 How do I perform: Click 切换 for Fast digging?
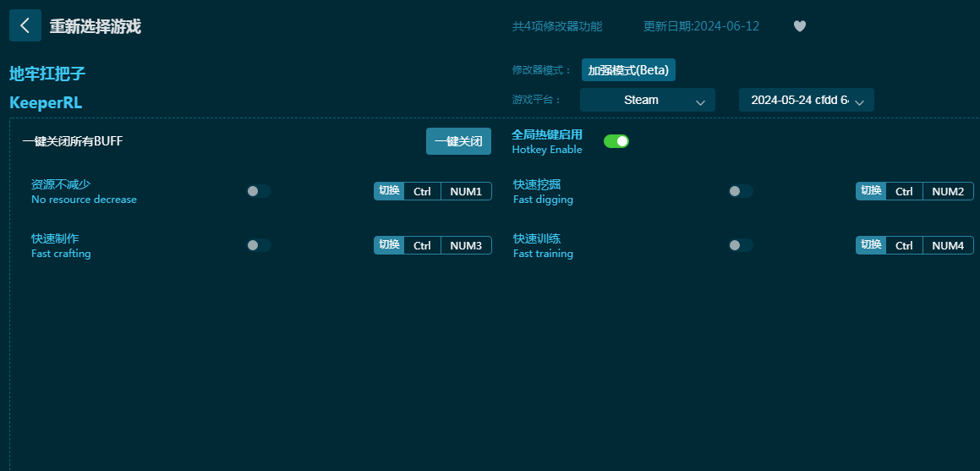[x=871, y=191]
